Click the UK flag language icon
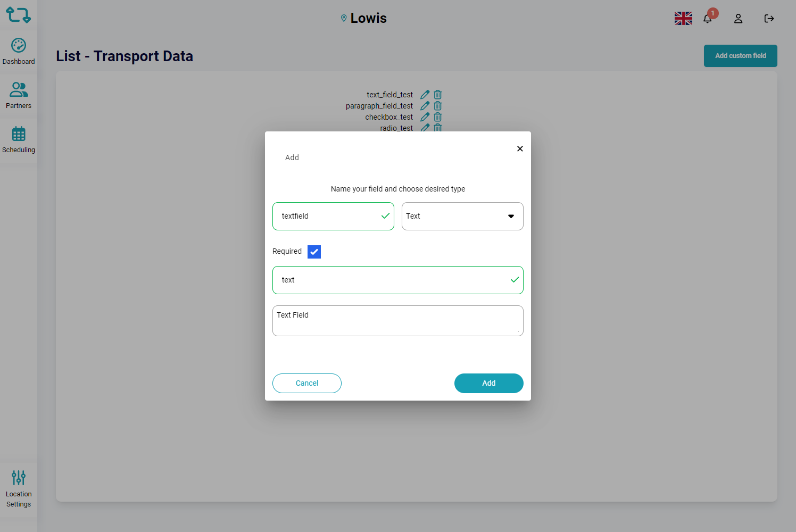The height and width of the screenshot is (532, 796). [x=683, y=19]
